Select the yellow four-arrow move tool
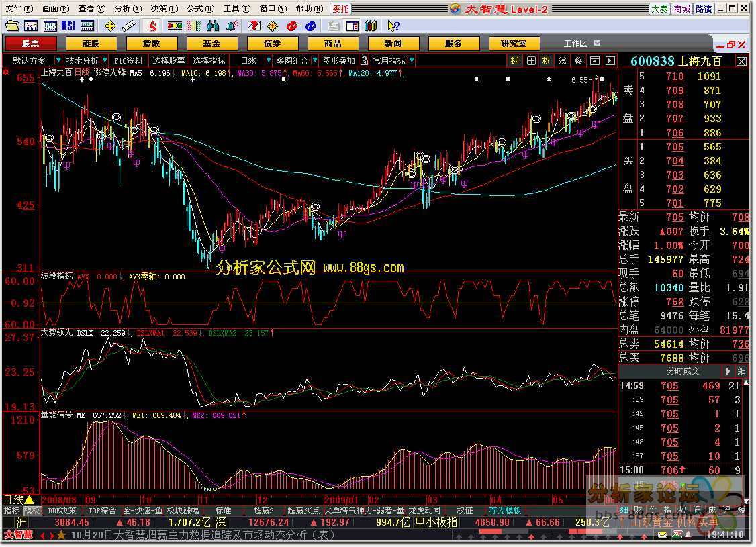 coord(110,26)
